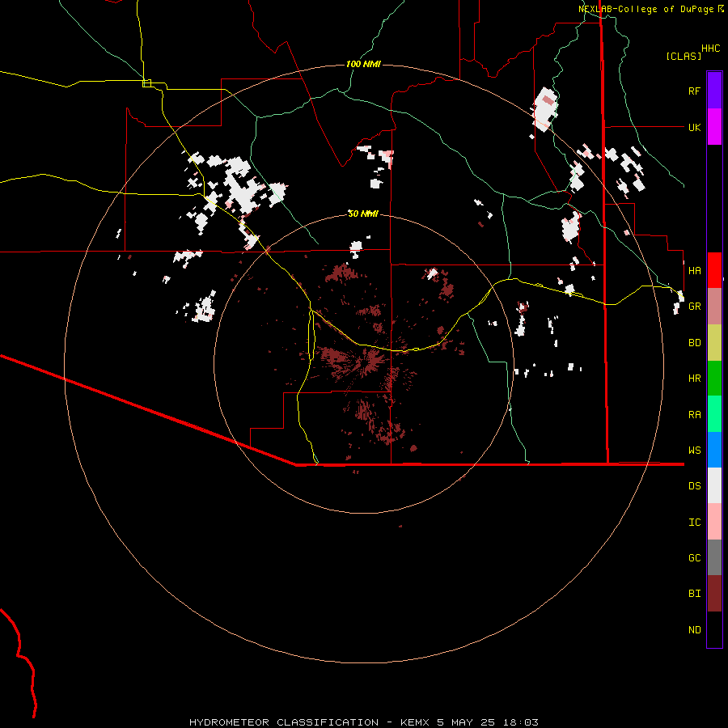This screenshot has width=728, height=728.
Task: Click the 50 NMI range ring label
Action: [x=363, y=214]
